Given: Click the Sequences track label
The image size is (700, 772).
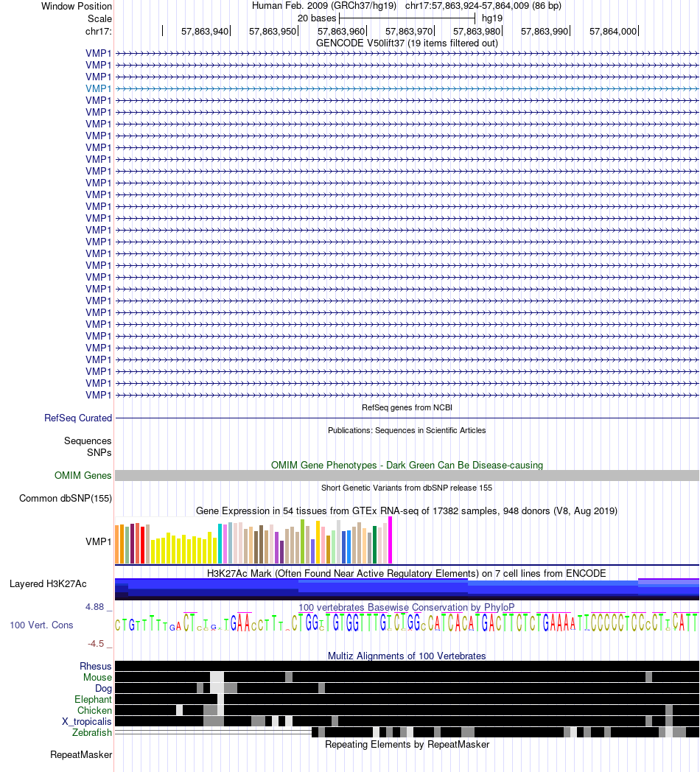Looking at the screenshot, I should point(88,441).
